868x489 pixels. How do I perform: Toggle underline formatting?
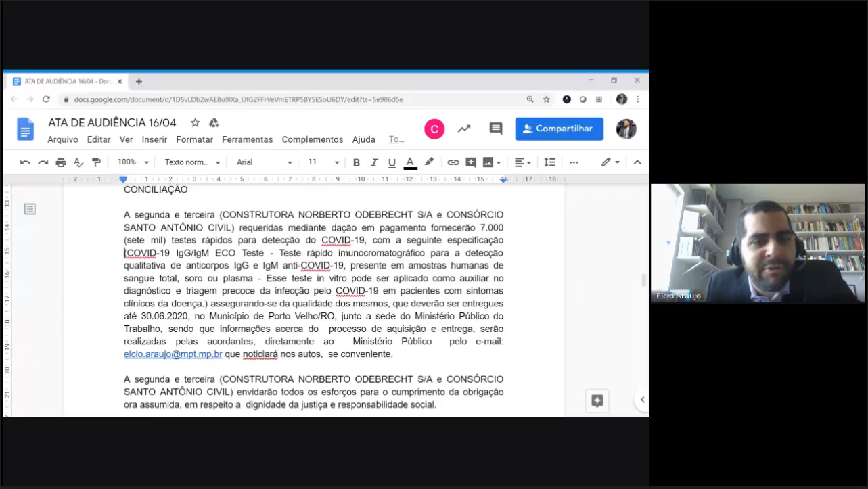[392, 162]
